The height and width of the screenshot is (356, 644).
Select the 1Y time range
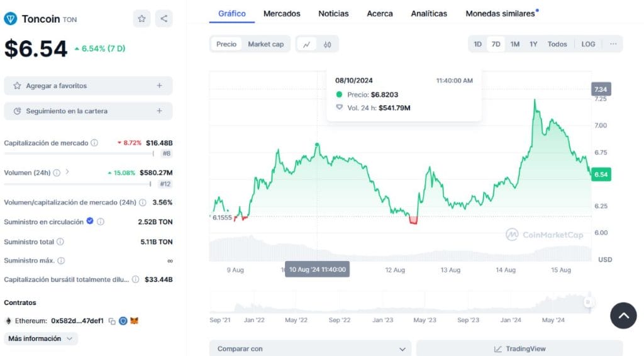click(x=533, y=44)
